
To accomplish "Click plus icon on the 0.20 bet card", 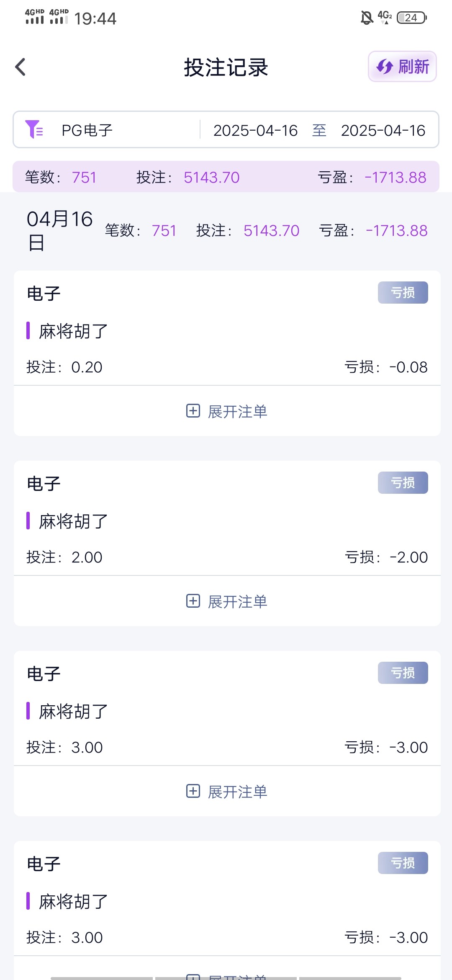I will click(193, 411).
